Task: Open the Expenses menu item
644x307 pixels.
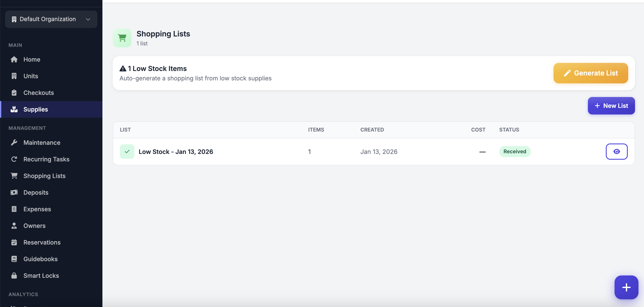Action: (x=37, y=209)
